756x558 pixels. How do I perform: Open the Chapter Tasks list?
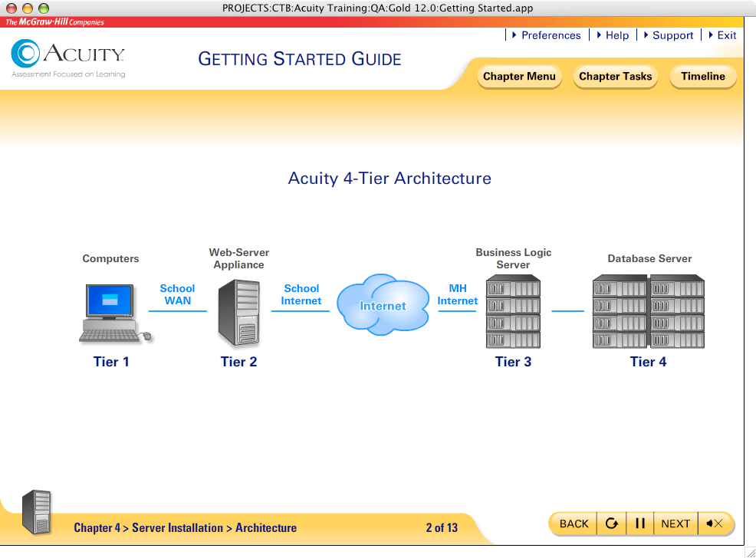(615, 77)
